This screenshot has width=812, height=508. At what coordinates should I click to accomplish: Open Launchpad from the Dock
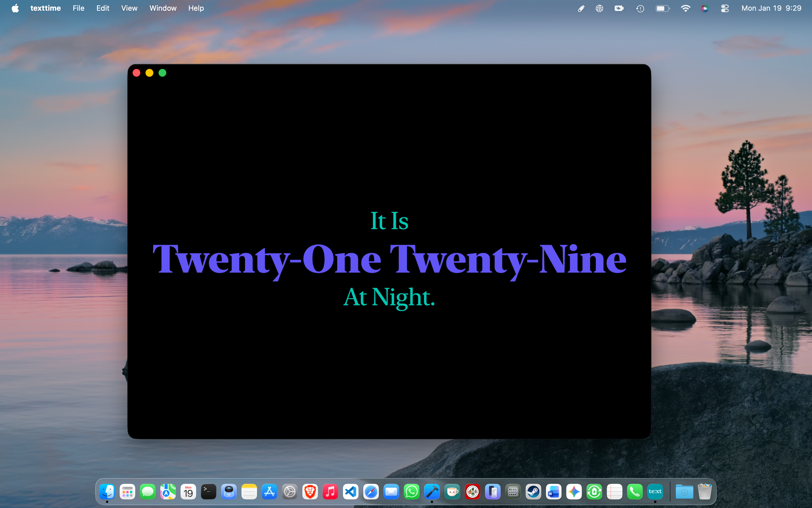point(127,492)
